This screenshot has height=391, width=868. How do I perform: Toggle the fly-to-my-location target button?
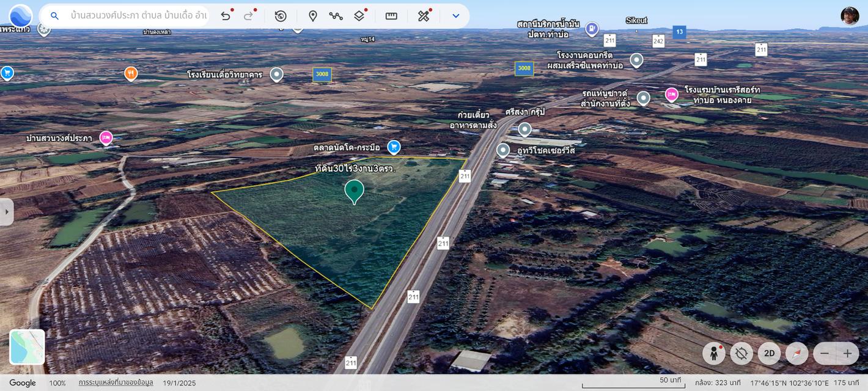point(741,353)
